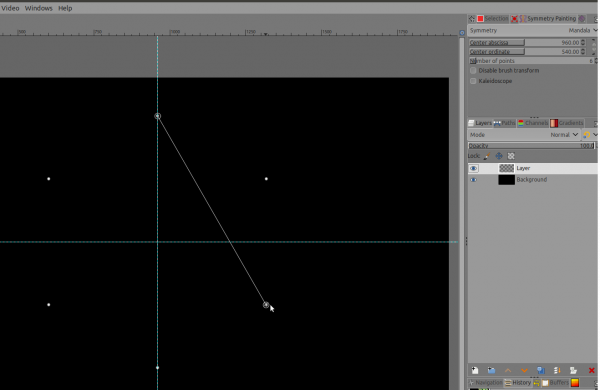This screenshot has height=390, width=600.
Task: Duplicate the selected layer
Action: (x=541, y=370)
